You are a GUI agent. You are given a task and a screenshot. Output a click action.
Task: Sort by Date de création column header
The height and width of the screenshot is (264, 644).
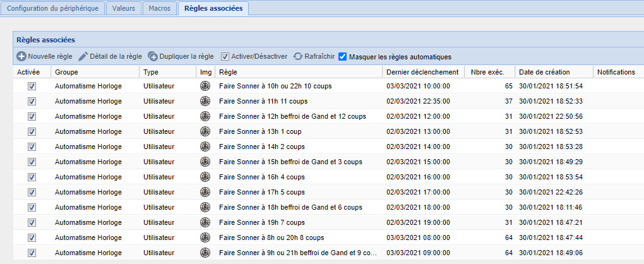pos(544,72)
